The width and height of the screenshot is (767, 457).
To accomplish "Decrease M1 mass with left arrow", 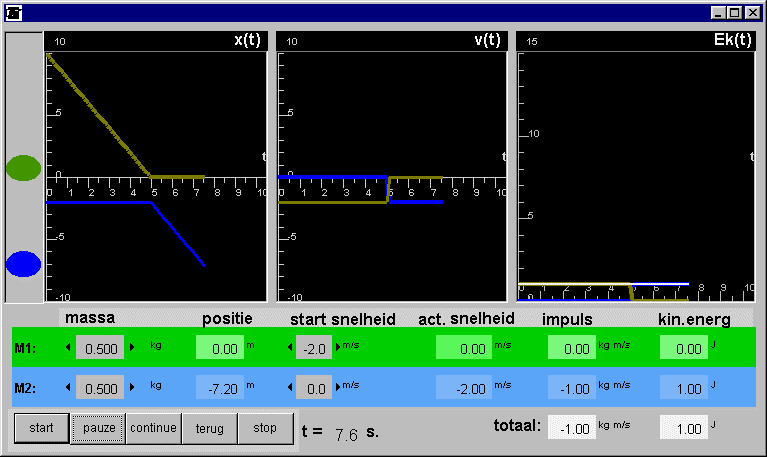I will click(68, 347).
